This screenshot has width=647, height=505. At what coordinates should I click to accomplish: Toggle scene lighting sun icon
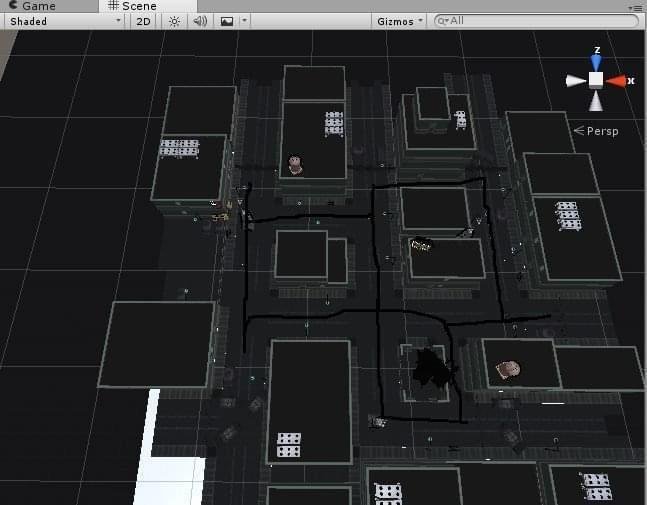175,21
